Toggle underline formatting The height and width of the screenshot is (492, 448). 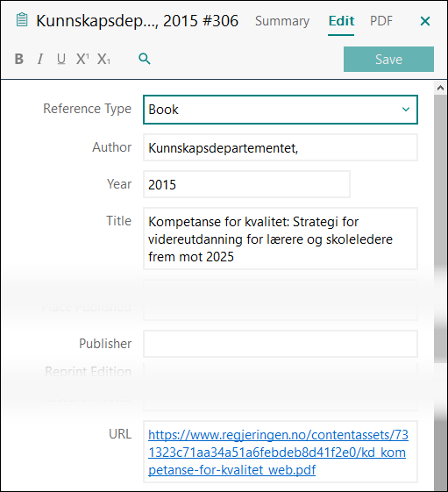pos(61,59)
